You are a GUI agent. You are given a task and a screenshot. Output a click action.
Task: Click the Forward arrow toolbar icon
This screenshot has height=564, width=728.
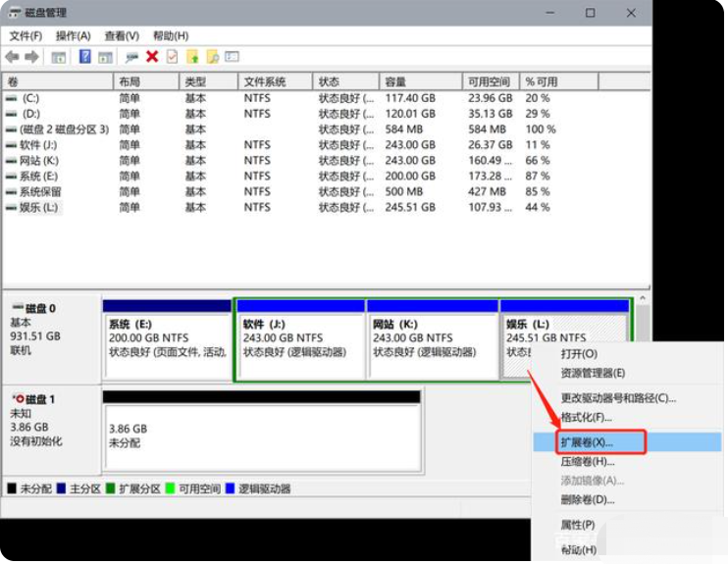[x=32, y=57]
